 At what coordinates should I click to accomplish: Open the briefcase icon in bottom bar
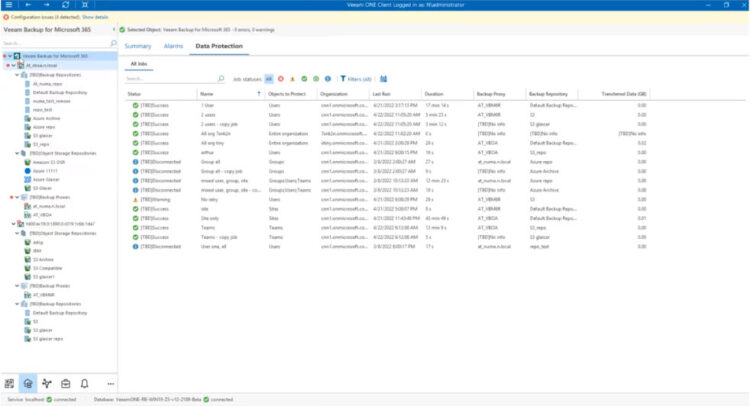[66, 384]
